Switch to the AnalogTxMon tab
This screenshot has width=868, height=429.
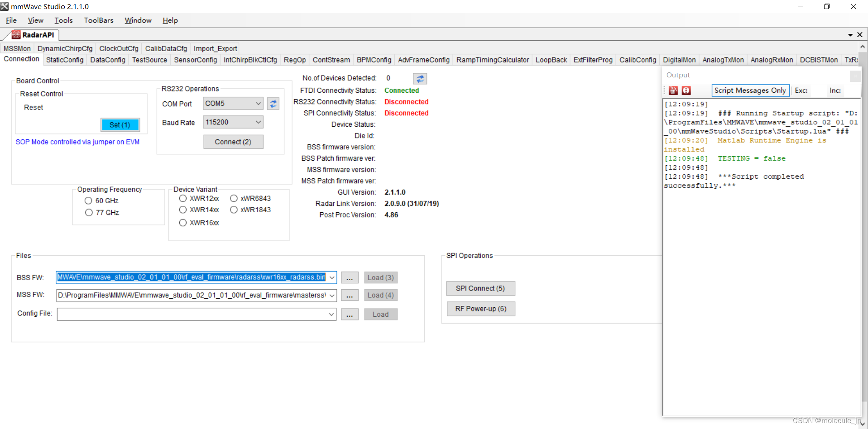click(x=723, y=60)
